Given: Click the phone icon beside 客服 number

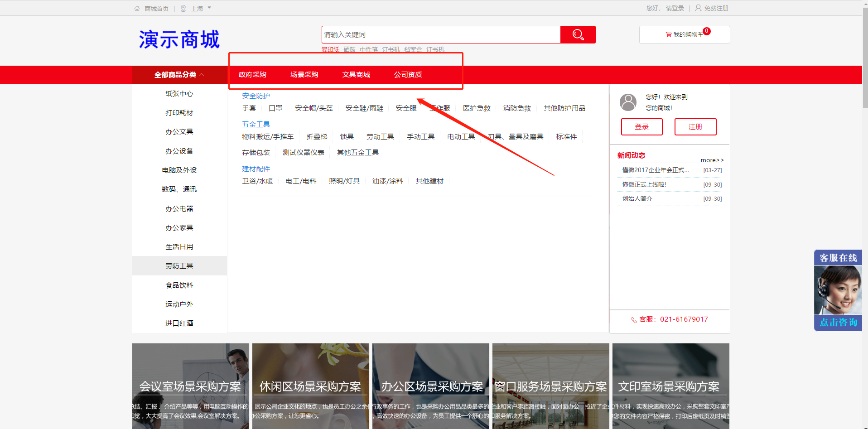Looking at the screenshot, I should point(634,320).
